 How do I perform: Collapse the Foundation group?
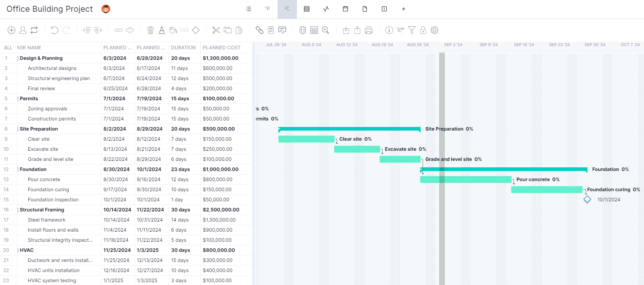tap(18, 169)
